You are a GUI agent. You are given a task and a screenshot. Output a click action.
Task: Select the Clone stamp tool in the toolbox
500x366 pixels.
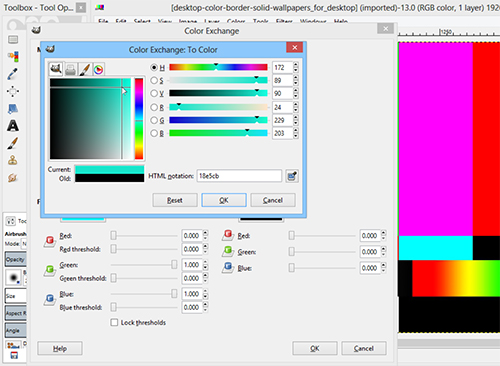tap(13, 160)
